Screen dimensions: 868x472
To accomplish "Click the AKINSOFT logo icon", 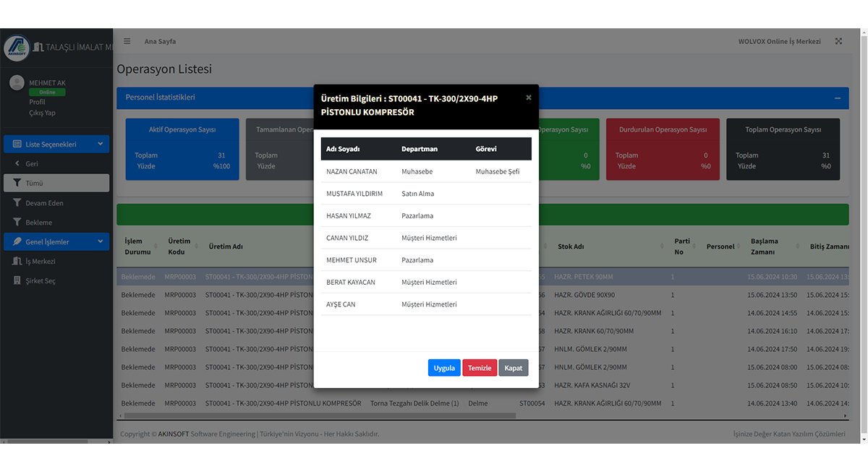I will pyautogui.click(x=17, y=48).
